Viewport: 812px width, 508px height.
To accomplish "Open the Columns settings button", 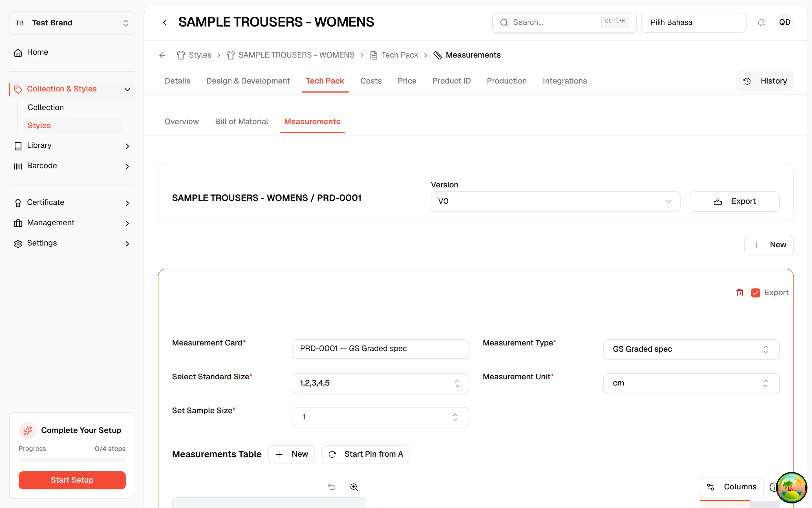I will coord(731,487).
